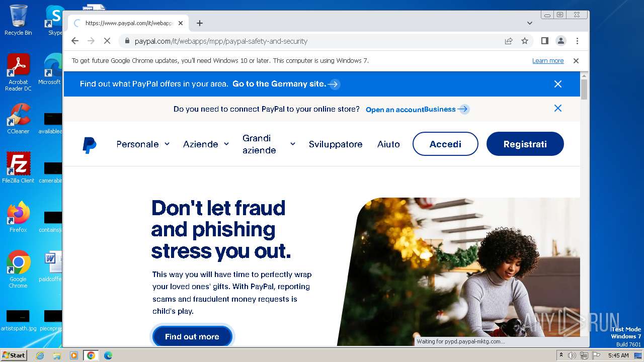Open the Chrome profile avatar icon
The width and height of the screenshot is (644, 362).
tap(561, 41)
